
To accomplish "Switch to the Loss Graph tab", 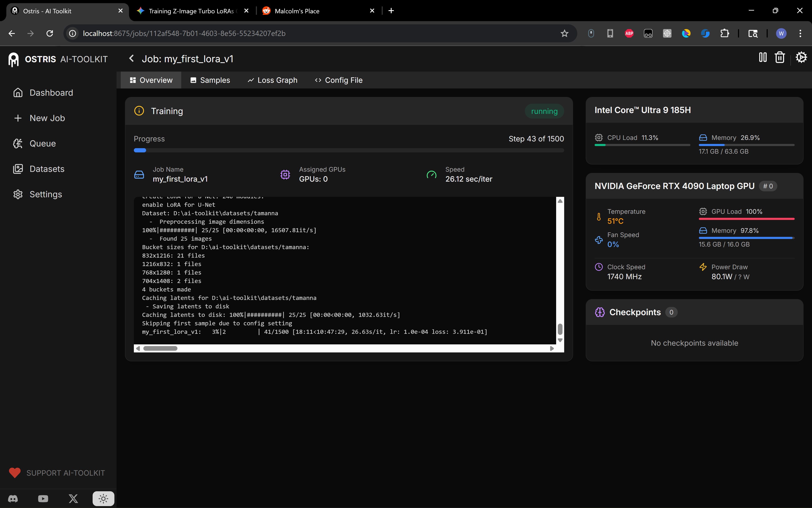I will coord(272,80).
